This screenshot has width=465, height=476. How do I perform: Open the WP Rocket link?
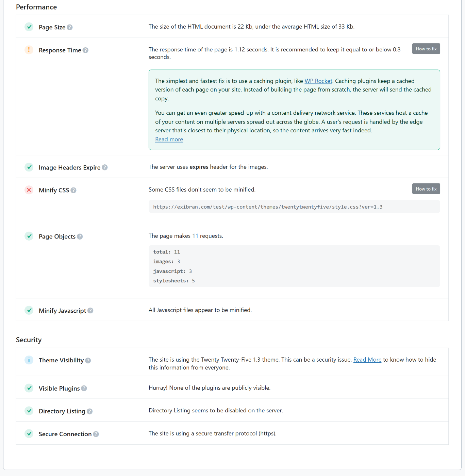(318, 81)
